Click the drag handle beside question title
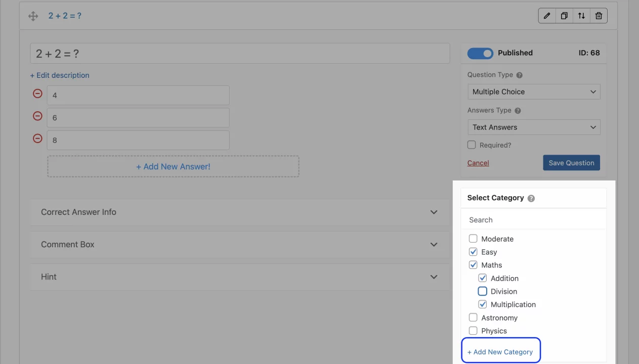This screenshot has height=364, width=639. pos(33,16)
